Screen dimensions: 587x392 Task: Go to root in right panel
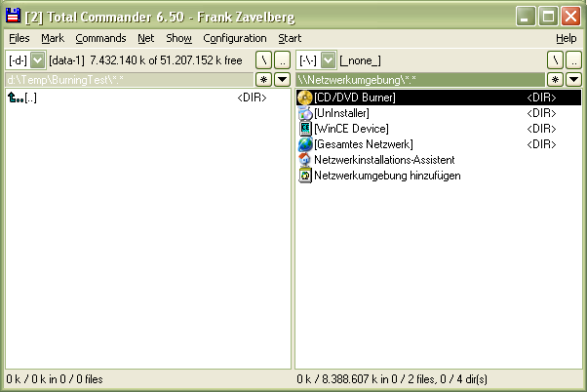point(555,60)
